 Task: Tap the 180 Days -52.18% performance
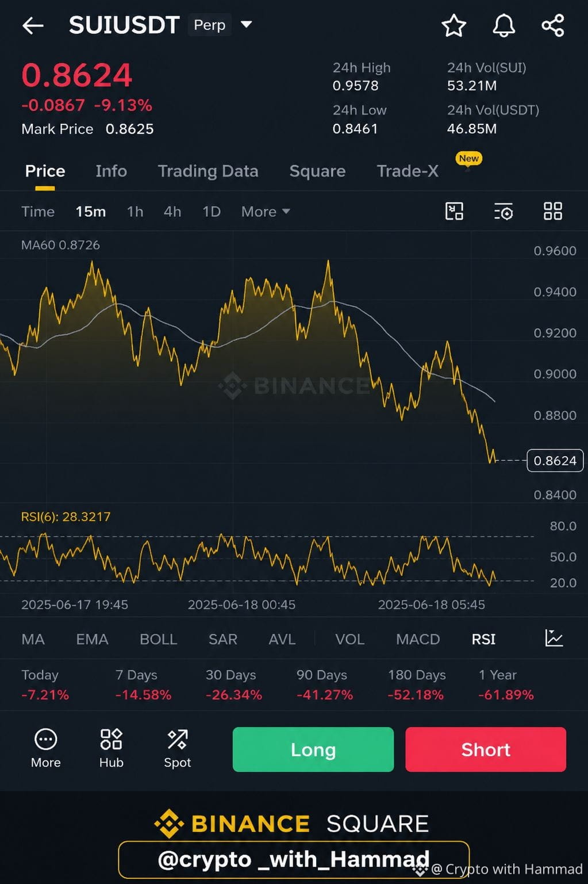[x=416, y=685]
